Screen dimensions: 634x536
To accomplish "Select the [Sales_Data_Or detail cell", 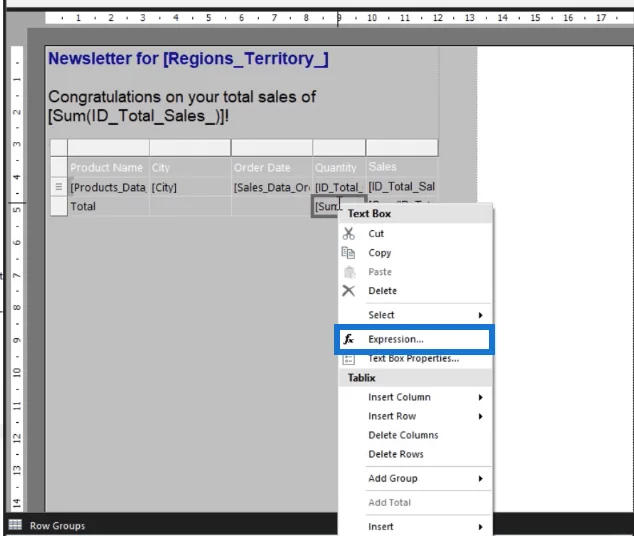I will [x=272, y=187].
